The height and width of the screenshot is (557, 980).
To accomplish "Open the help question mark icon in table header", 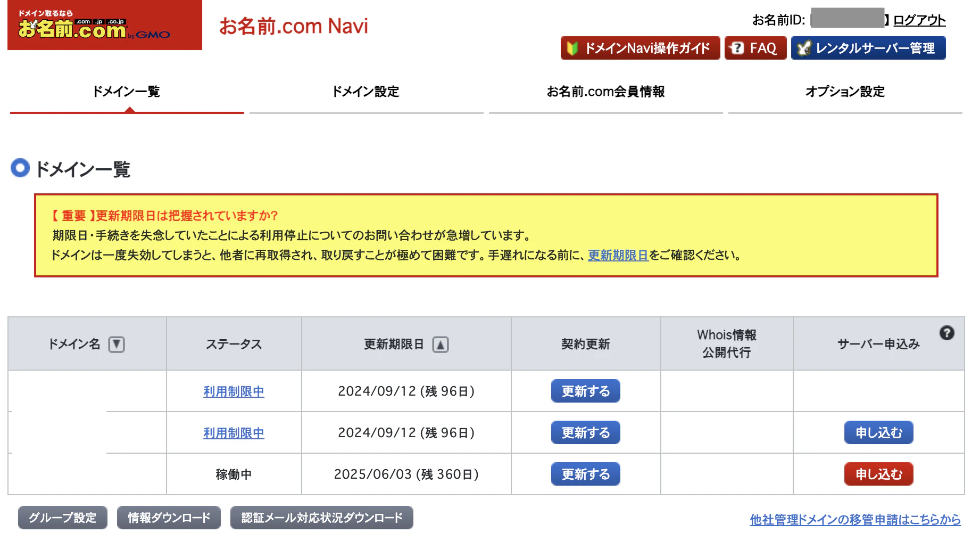I will click(x=946, y=333).
